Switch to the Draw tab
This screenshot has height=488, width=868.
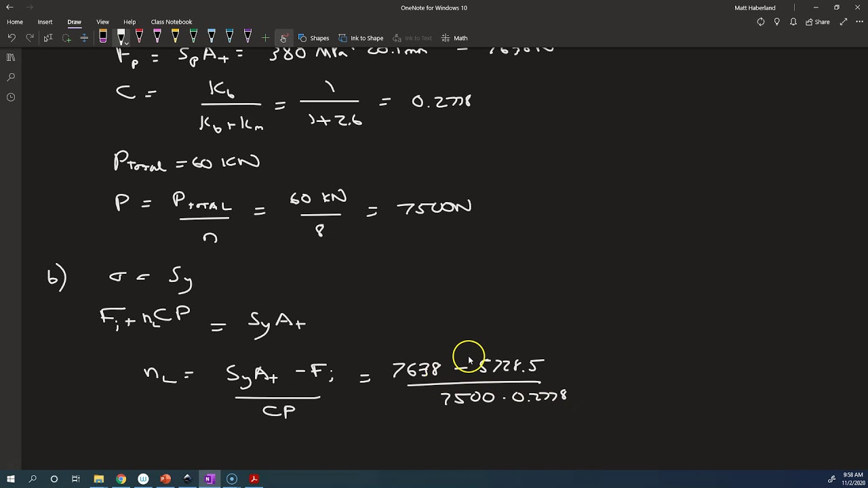tap(75, 22)
